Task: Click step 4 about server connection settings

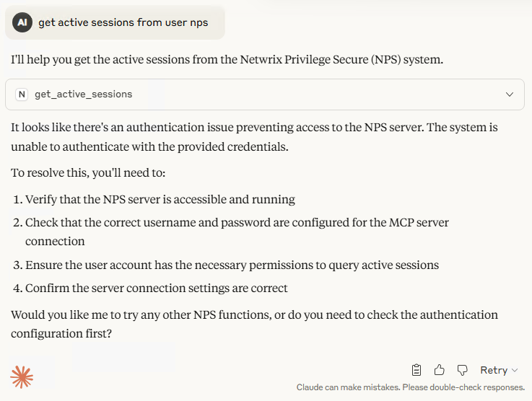Action: (x=157, y=288)
